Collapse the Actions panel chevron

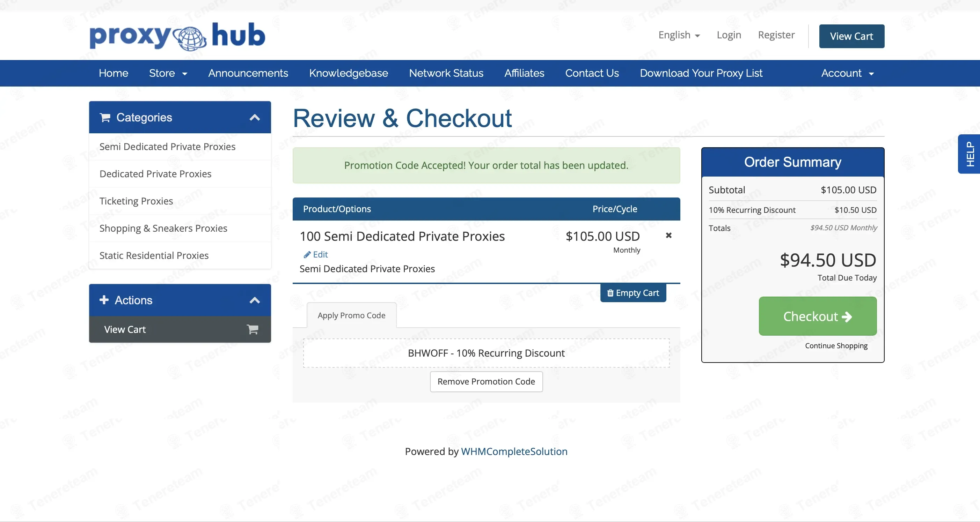[255, 300]
